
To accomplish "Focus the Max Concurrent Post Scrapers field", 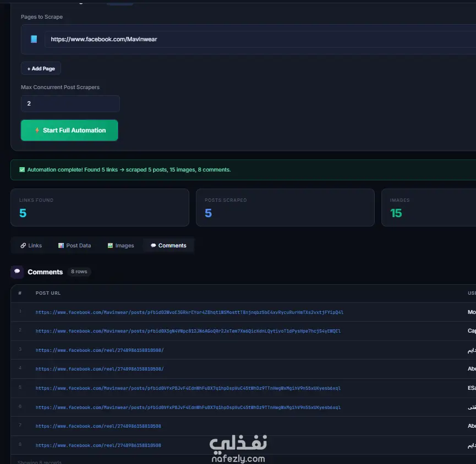I will (x=70, y=104).
